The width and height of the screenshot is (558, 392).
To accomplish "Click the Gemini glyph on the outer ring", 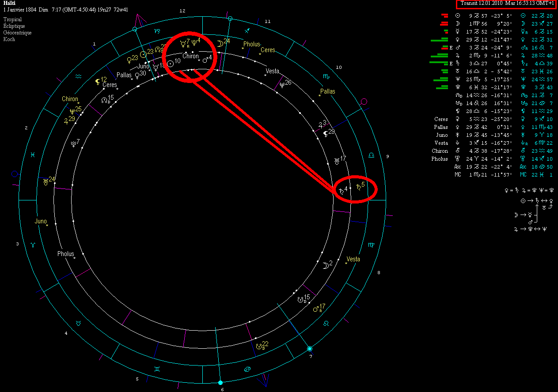I will point(157,368).
